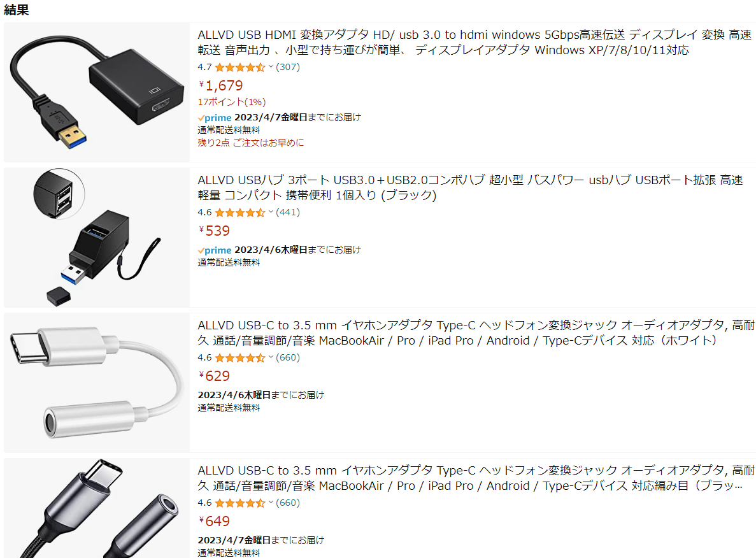Click star rating of white earphone adapter

pyautogui.click(x=239, y=358)
